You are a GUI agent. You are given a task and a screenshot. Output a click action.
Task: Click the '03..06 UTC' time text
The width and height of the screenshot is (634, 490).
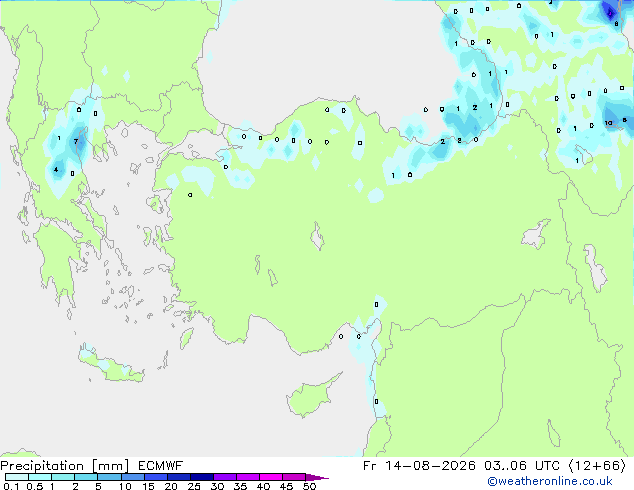(x=522, y=466)
